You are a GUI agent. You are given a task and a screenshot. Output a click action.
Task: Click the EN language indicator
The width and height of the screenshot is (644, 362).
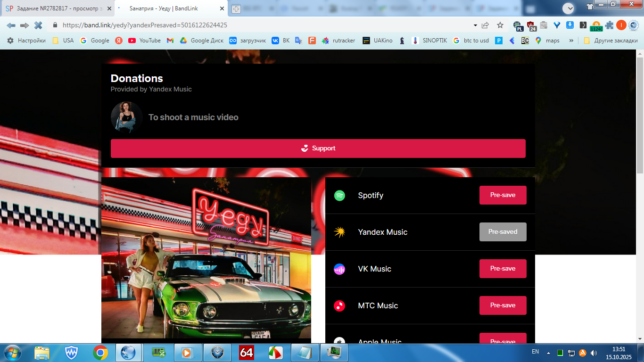coord(535,352)
